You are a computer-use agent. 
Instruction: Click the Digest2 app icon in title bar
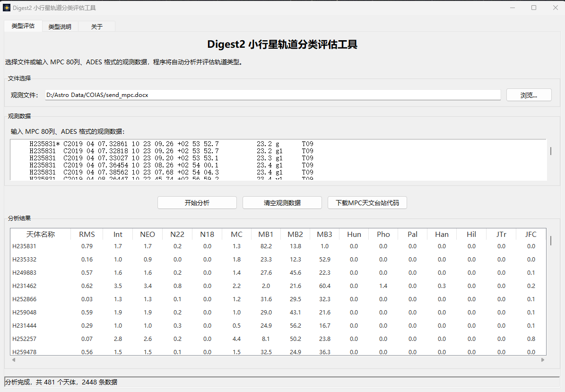coord(7,8)
